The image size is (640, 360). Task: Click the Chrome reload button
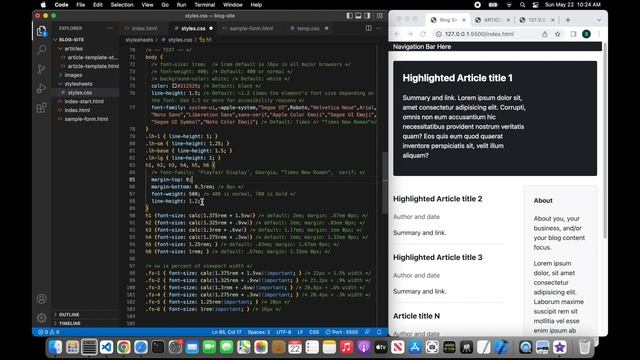tap(422, 34)
